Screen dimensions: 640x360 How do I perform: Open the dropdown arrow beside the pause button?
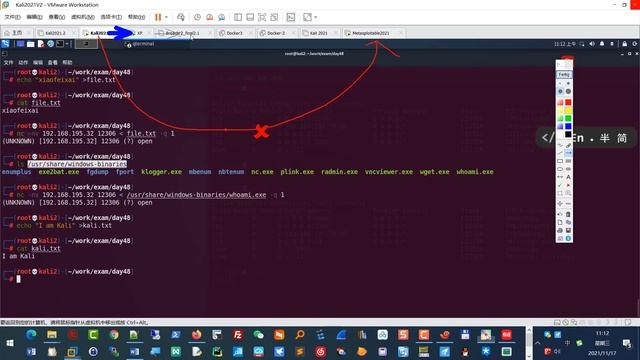click(x=166, y=17)
